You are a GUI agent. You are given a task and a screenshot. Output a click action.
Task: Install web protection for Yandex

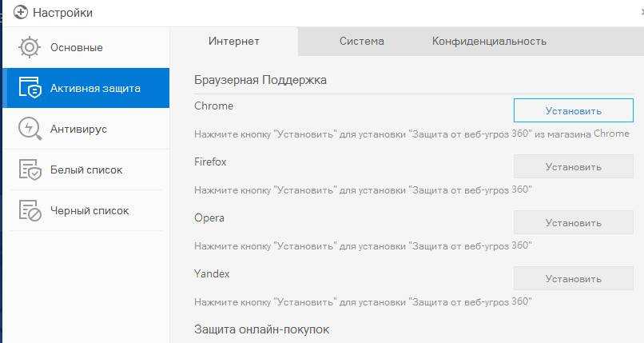573,278
